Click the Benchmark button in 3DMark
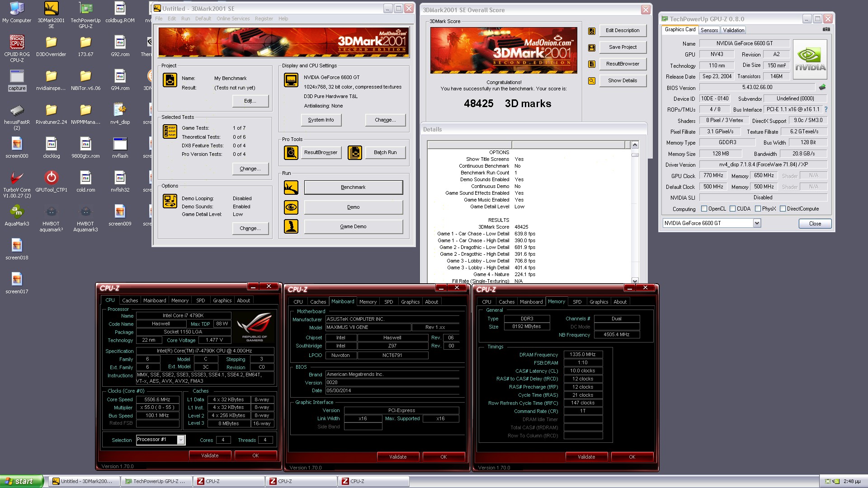Image resolution: width=868 pixels, height=488 pixels. pyautogui.click(x=353, y=188)
